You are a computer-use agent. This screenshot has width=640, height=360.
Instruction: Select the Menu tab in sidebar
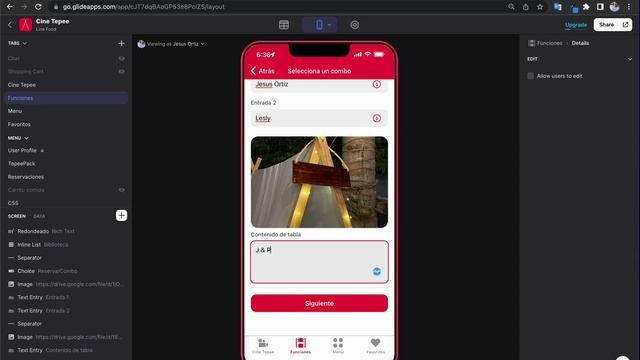pos(67,111)
